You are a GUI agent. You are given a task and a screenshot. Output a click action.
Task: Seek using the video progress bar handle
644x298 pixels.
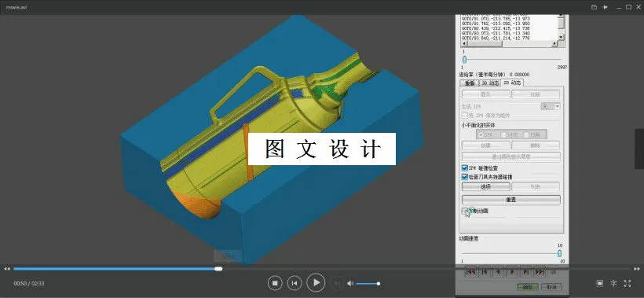point(218,269)
